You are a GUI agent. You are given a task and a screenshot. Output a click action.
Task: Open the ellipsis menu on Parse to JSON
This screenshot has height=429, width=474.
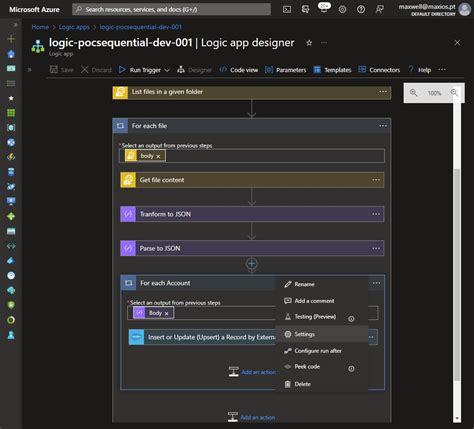click(376, 248)
